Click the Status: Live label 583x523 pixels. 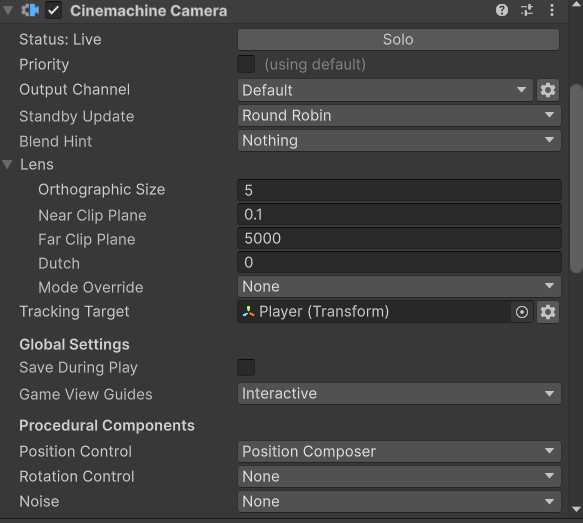pos(60,39)
